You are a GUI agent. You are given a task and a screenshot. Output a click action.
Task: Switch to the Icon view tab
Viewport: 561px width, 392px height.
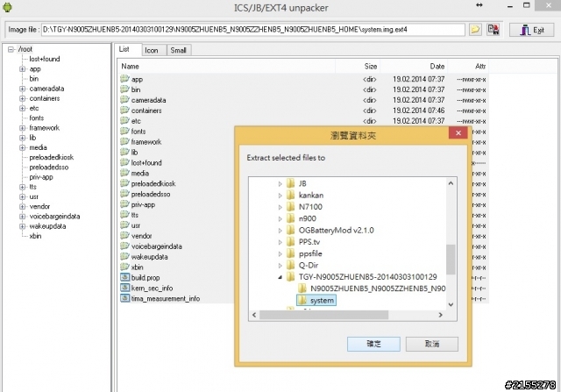click(x=152, y=50)
